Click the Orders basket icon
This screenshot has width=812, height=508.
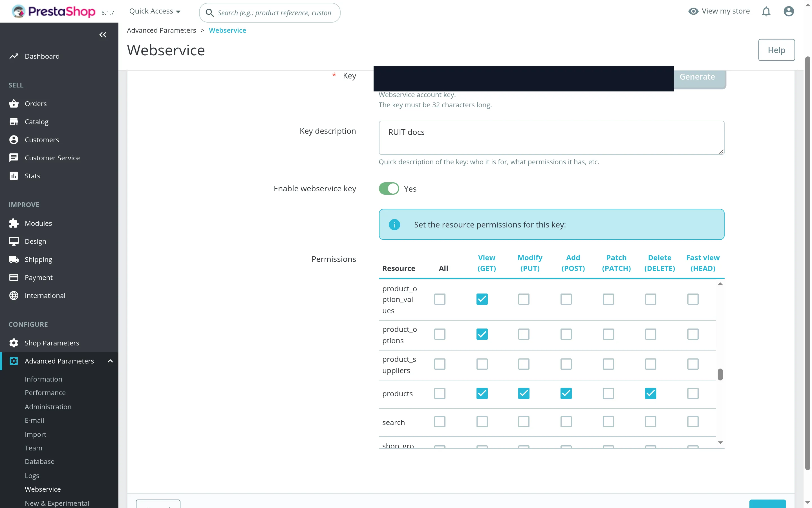coord(14,104)
